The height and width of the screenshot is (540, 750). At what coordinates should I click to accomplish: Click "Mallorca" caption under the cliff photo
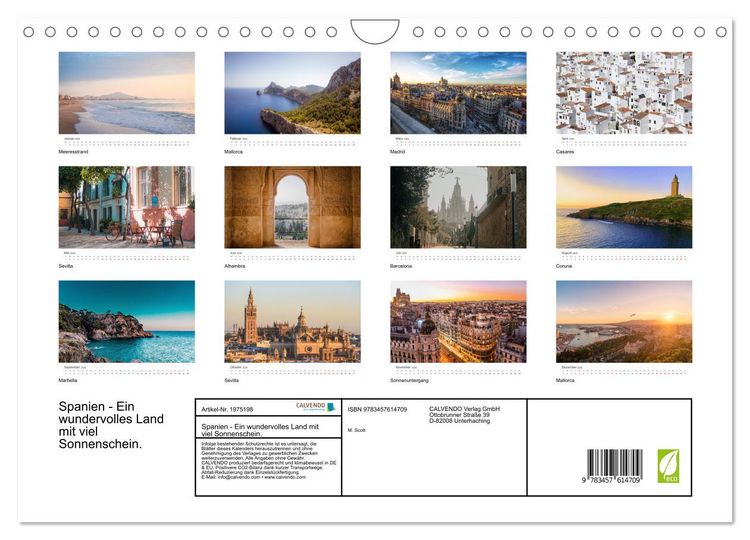click(x=233, y=152)
